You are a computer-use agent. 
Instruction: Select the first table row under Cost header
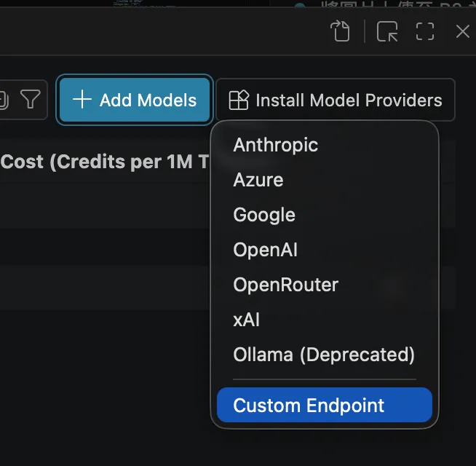click(105, 205)
